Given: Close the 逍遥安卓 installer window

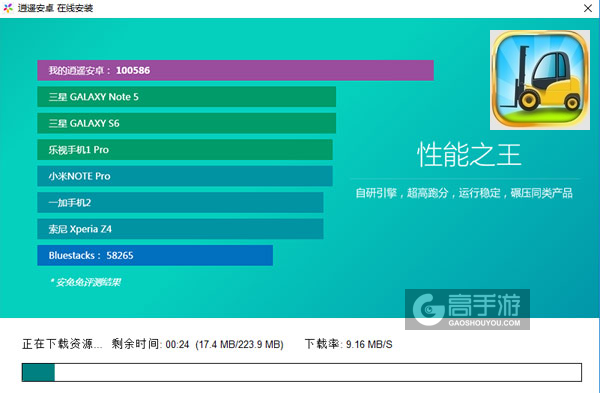Looking at the screenshot, I should 588,8.
